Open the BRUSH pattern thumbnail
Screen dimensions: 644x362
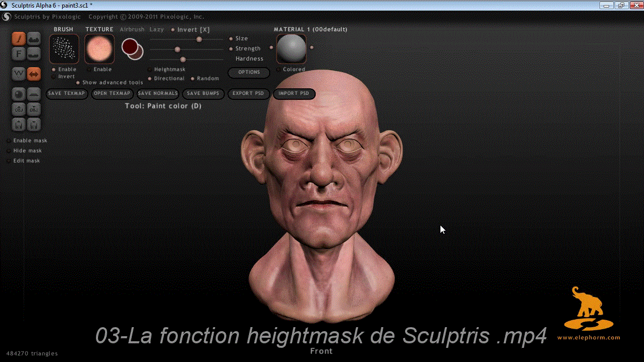pos(64,49)
